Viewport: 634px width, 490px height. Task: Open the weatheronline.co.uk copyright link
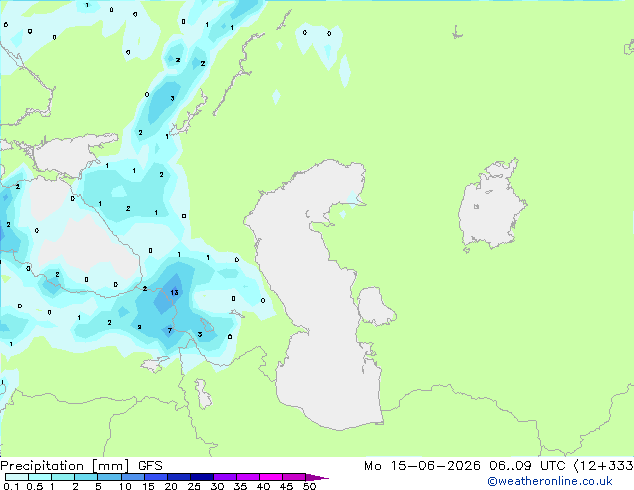pos(549,481)
